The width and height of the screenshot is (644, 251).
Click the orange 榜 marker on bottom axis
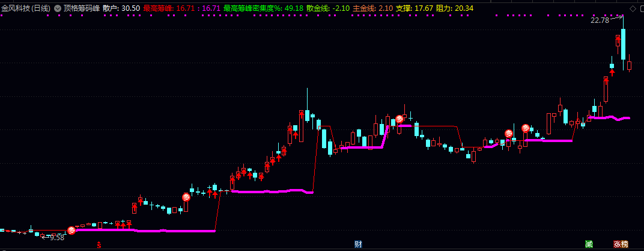pos(625,244)
